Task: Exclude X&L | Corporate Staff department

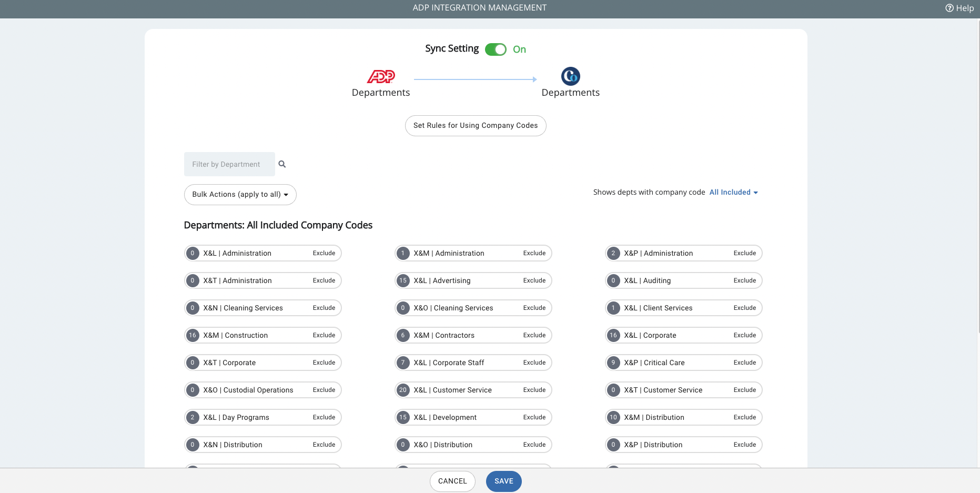Action: (x=534, y=363)
